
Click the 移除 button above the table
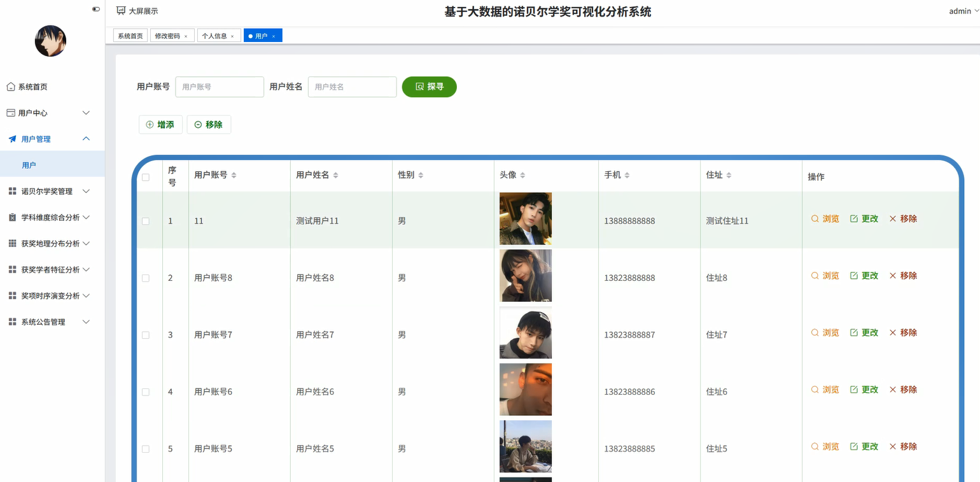(x=209, y=125)
